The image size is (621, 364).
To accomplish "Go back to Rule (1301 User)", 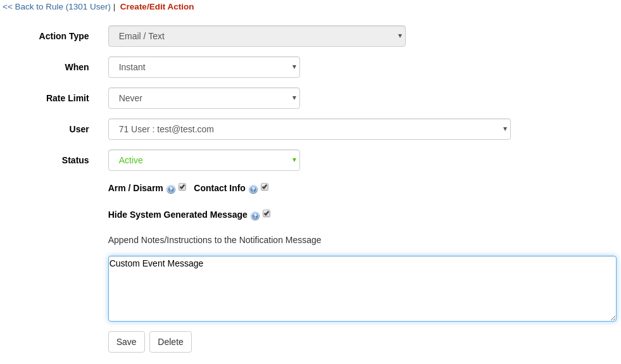I will [x=56, y=7].
